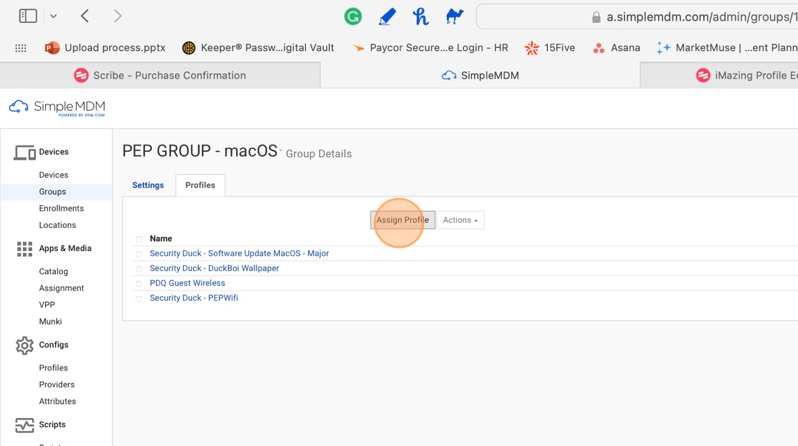Open Security Duck Software Update MacOS Major
Image resolution: width=798 pixels, height=446 pixels.
coord(239,253)
